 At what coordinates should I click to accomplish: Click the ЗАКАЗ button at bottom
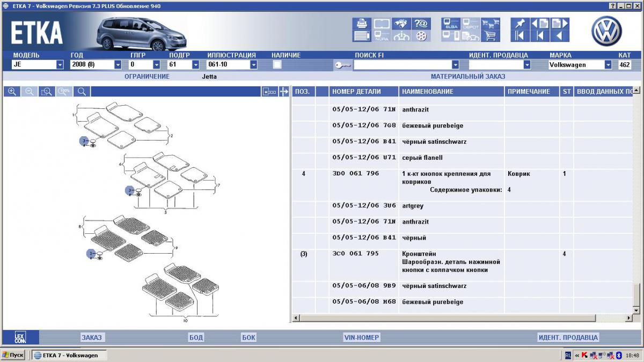coord(92,337)
